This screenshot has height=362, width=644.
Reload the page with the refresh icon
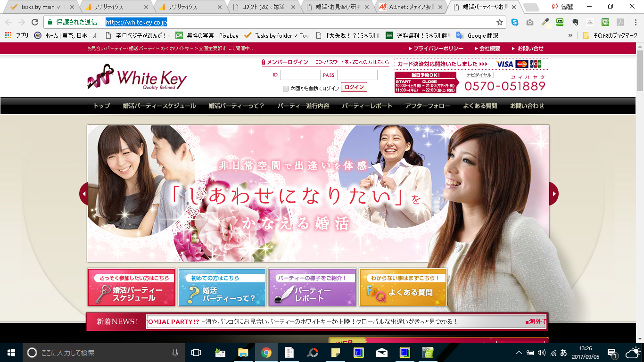point(34,22)
